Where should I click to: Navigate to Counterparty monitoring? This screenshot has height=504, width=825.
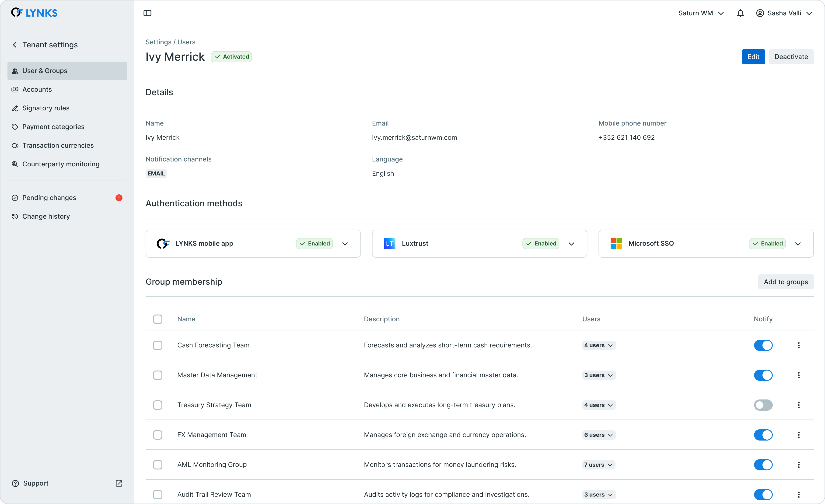(61, 164)
